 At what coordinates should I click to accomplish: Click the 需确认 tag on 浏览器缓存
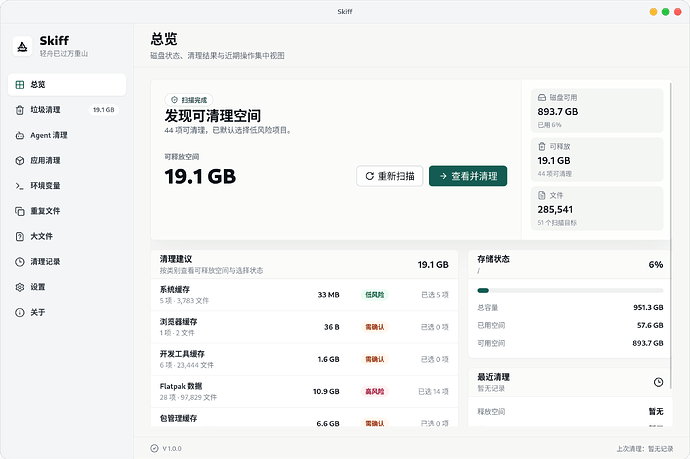(374, 327)
